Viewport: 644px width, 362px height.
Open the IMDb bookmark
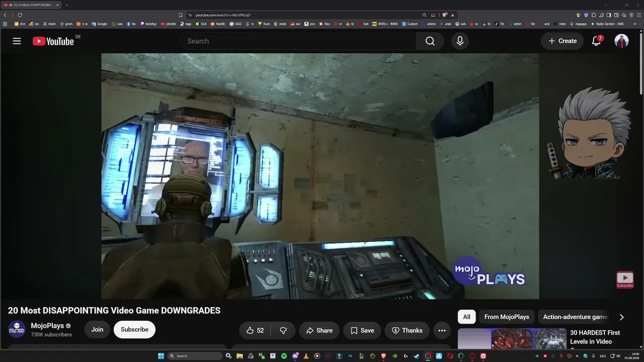pos(385,24)
